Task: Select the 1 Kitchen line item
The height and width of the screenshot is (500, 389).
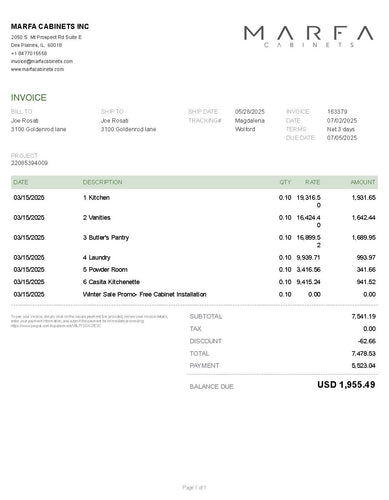Action: point(194,201)
